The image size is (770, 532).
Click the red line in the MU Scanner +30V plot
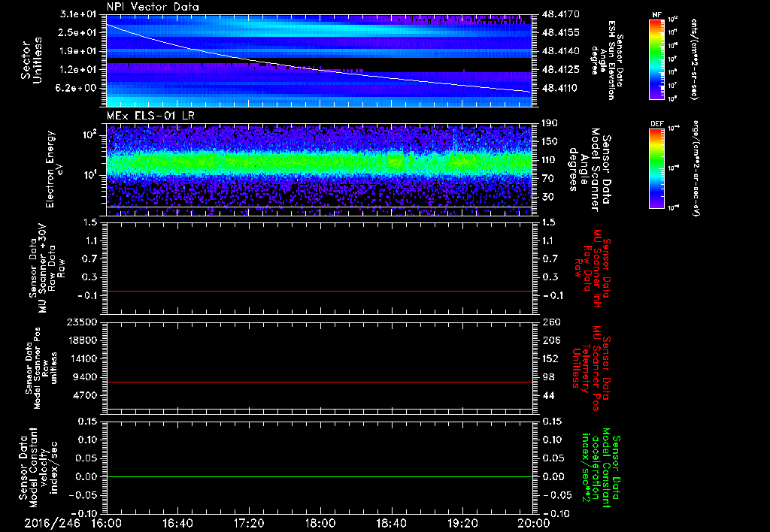[319, 291]
